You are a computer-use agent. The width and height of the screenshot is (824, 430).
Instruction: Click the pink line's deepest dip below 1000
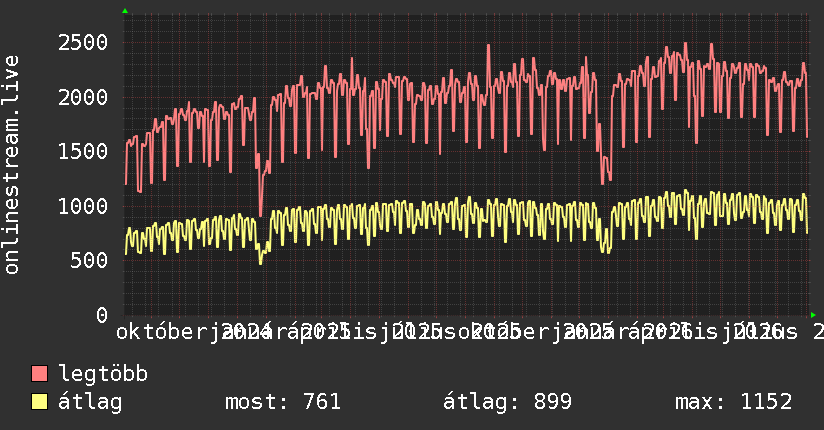point(260,214)
